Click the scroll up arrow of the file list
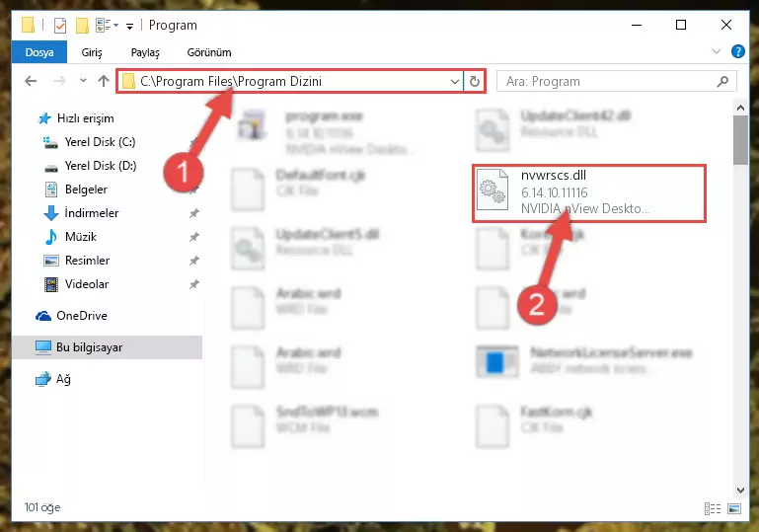The width and height of the screenshot is (759, 532). tap(740, 108)
